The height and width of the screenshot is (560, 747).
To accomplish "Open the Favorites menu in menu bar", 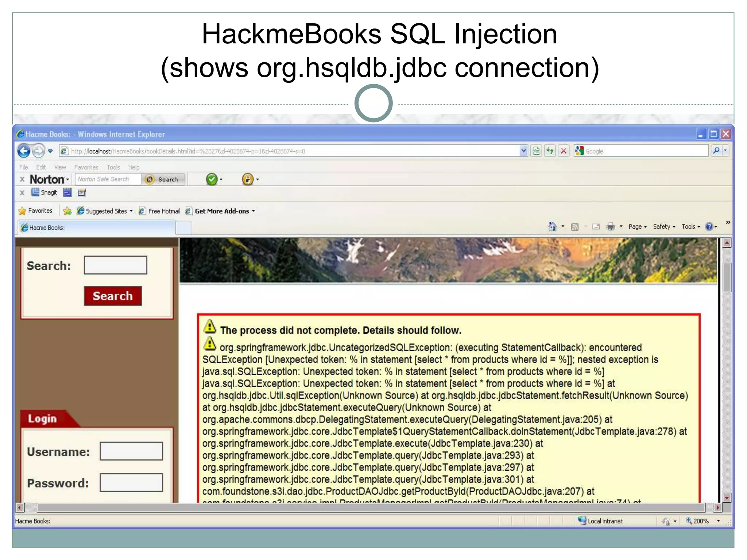I will pos(86,167).
